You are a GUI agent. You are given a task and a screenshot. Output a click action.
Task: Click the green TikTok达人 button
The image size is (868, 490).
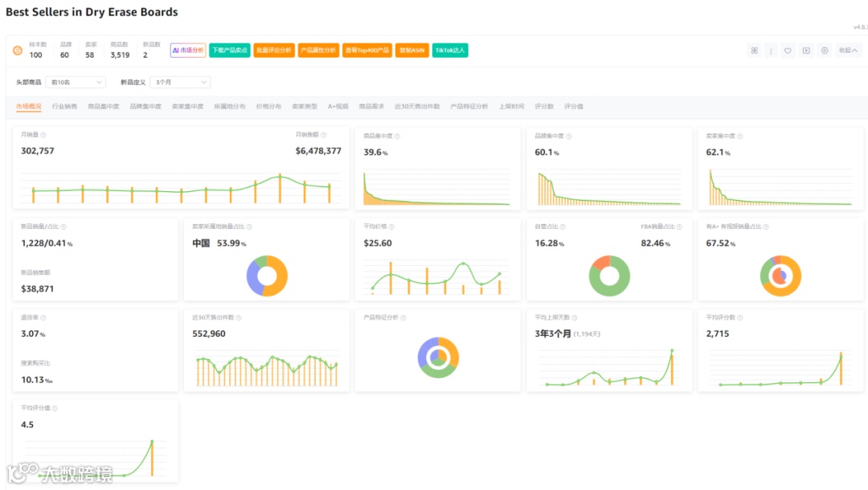point(450,51)
